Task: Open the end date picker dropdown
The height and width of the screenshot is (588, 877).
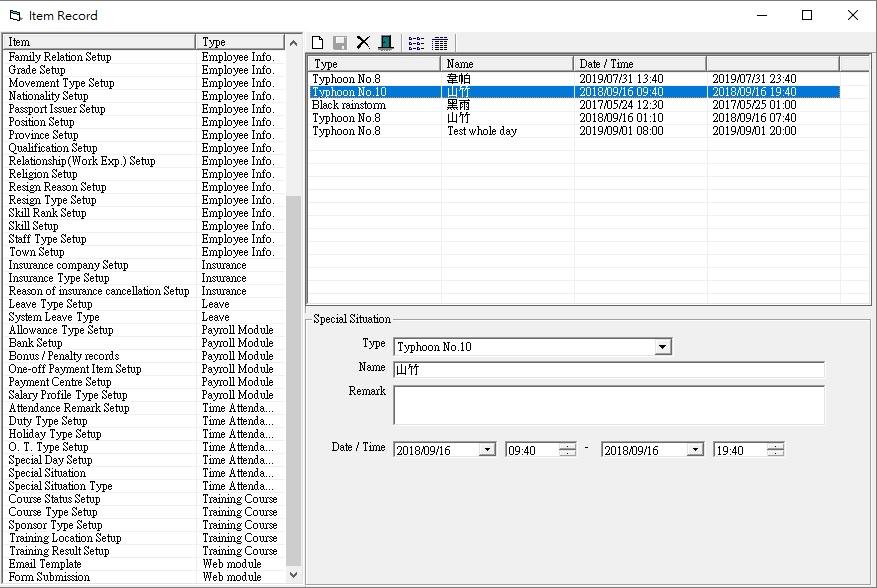Action: pos(695,450)
